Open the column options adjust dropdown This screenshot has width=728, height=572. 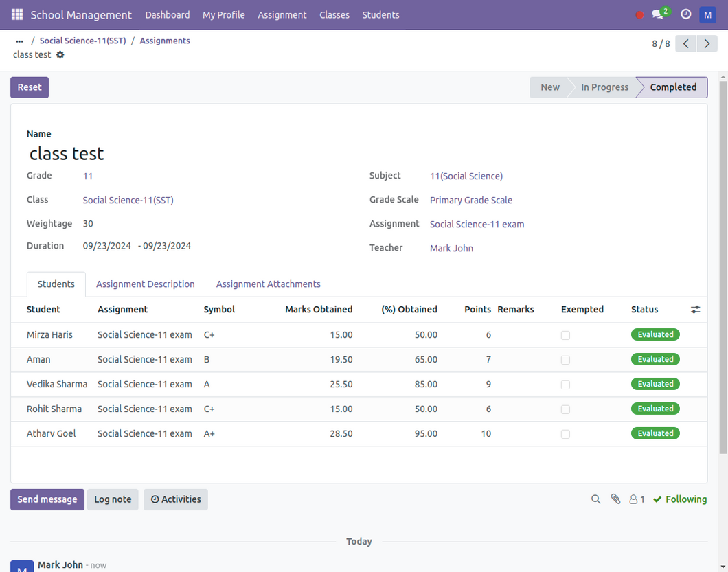pos(695,310)
